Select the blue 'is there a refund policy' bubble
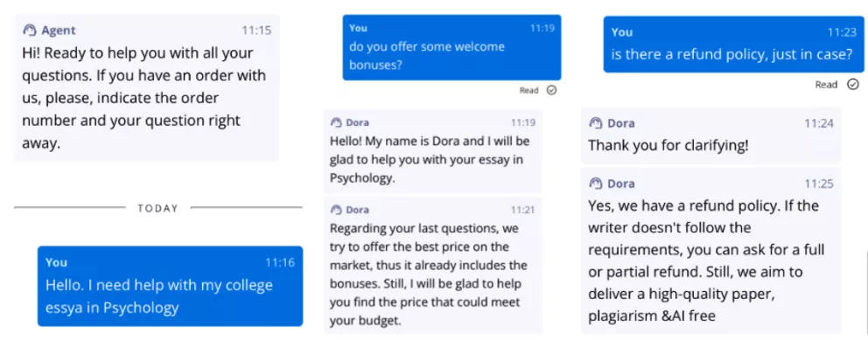Viewport: 868px width, 340px height. (733, 45)
